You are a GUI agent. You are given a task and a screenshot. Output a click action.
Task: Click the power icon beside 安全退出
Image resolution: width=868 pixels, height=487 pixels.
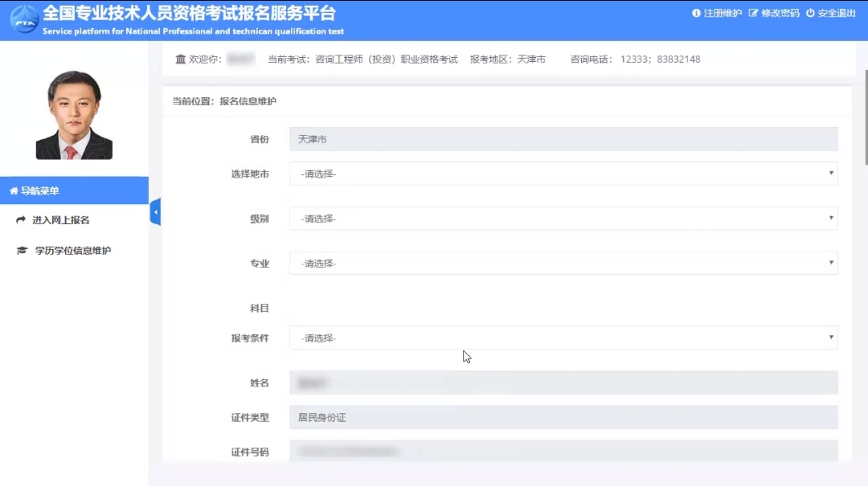point(810,14)
